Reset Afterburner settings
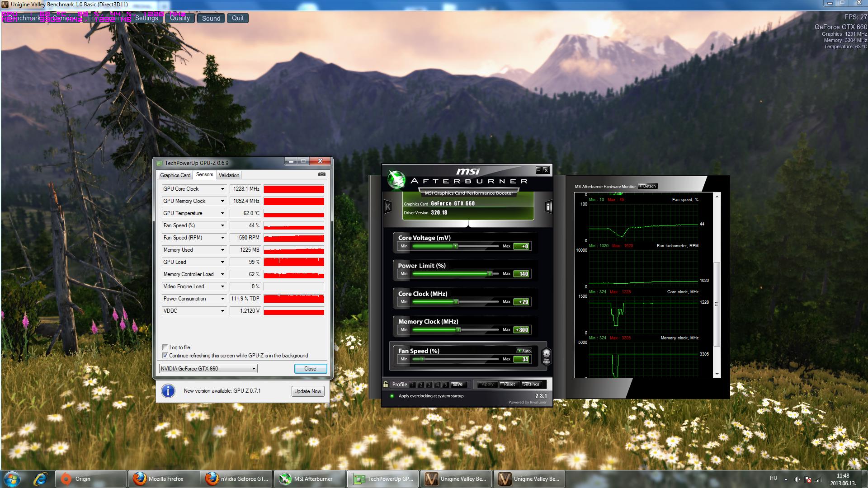This screenshot has width=868, height=488. coord(509,385)
